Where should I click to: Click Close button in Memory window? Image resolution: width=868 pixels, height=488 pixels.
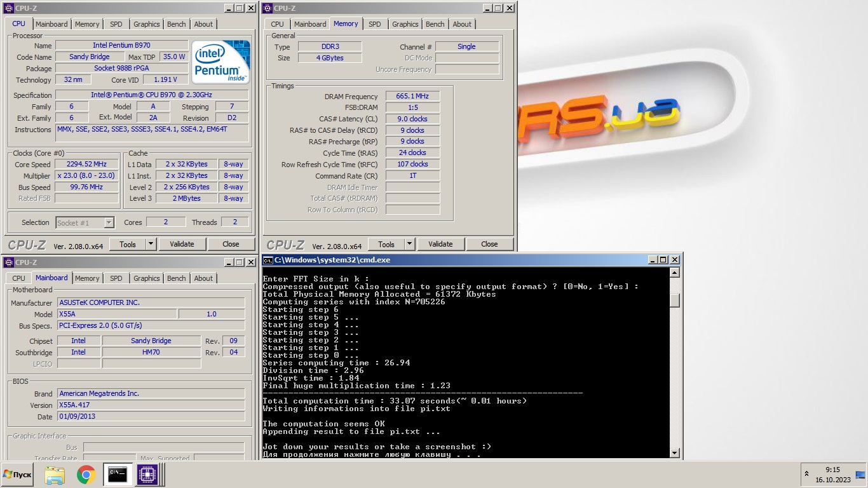489,244
